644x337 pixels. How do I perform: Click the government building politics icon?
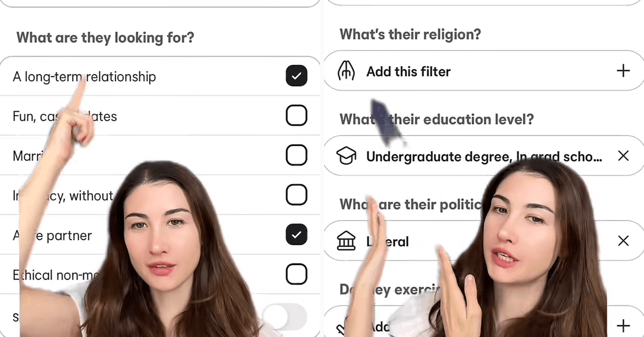[346, 241]
